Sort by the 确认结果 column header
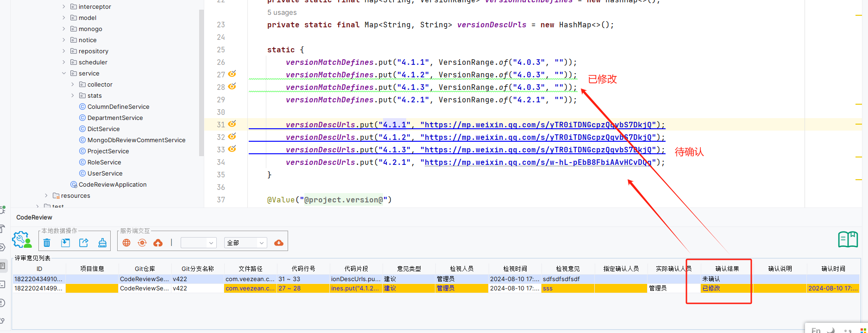This screenshot has width=868, height=333. pos(727,269)
